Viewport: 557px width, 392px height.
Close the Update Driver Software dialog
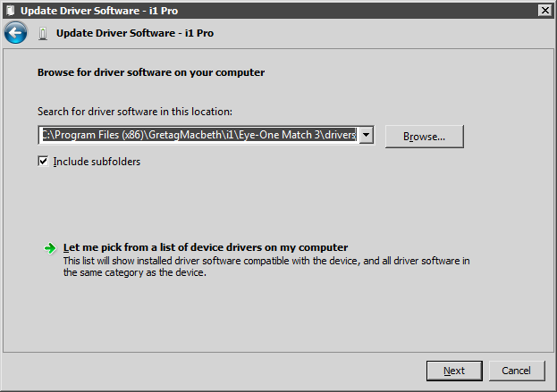(545, 11)
